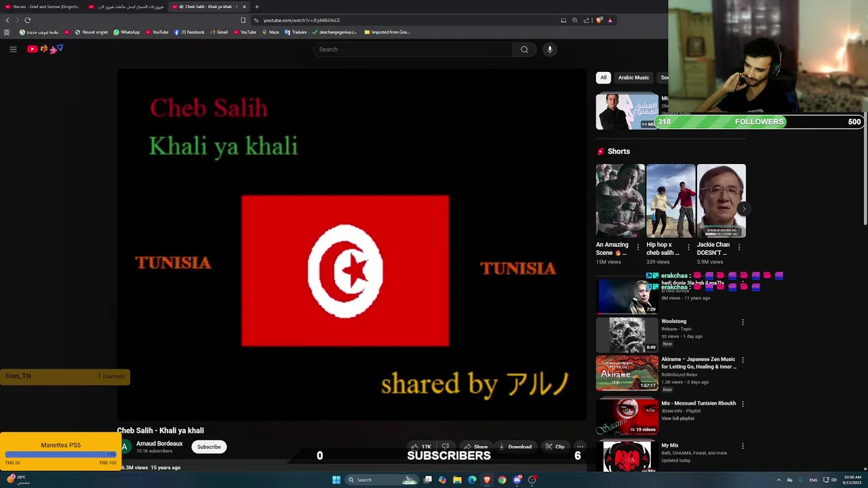This screenshot has height=488, width=868.
Task: Open YouTube hamburger guide menu
Action: click(x=13, y=49)
